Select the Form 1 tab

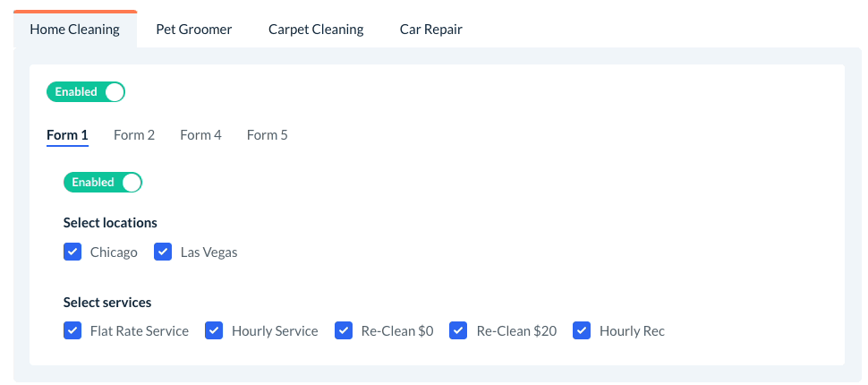67,135
